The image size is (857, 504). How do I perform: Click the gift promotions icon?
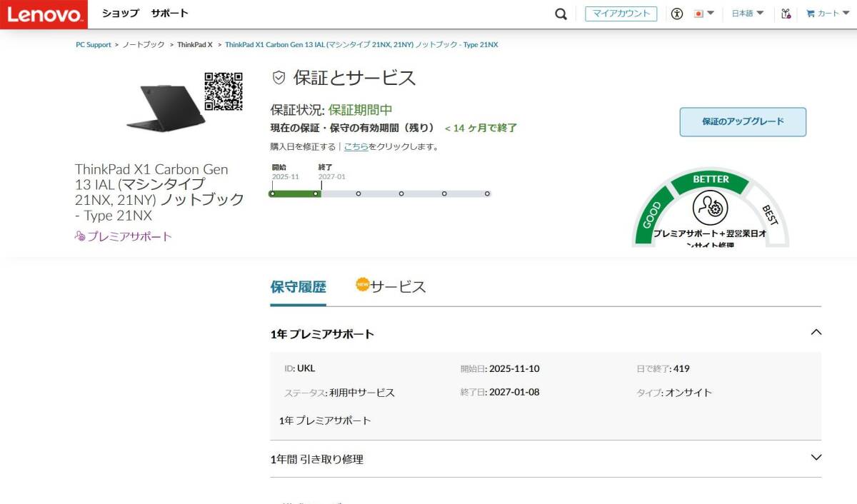(786, 14)
